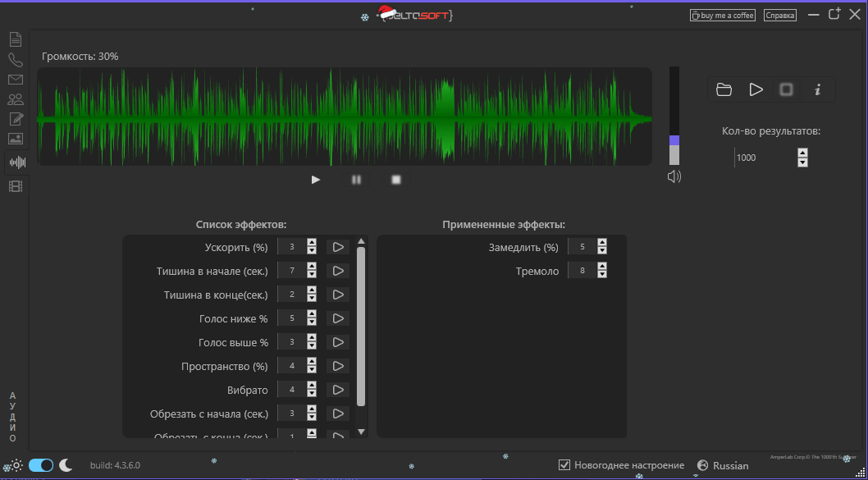Image resolution: width=868 pixels, height=480 pixels.
Task: Increase the Кол-во результатов value
Action: click(x=802, y=153)
